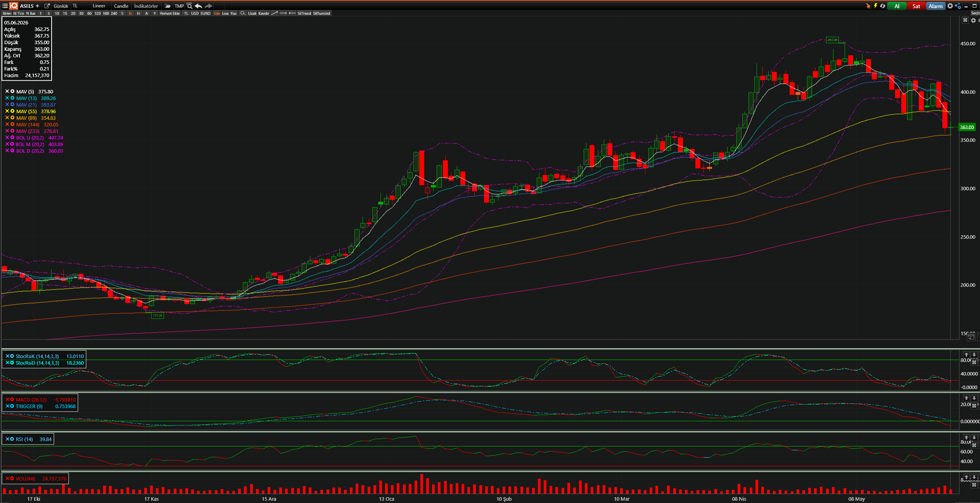Select the H weekly period
This screenshot has width=980, height=503.
[138, 13]
